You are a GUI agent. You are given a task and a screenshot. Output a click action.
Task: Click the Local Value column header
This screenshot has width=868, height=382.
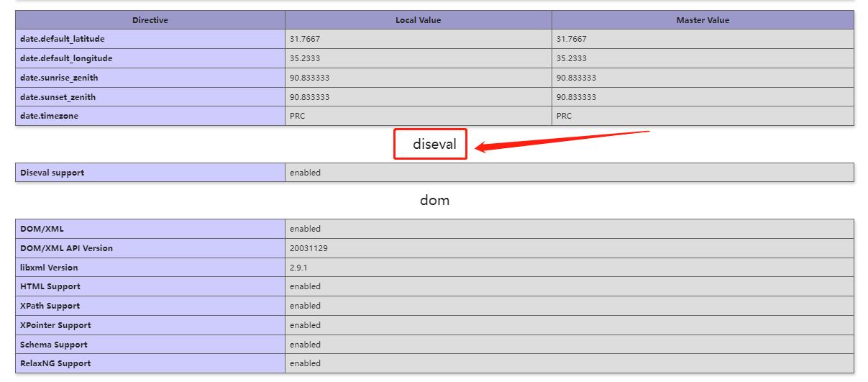(418, 20)
